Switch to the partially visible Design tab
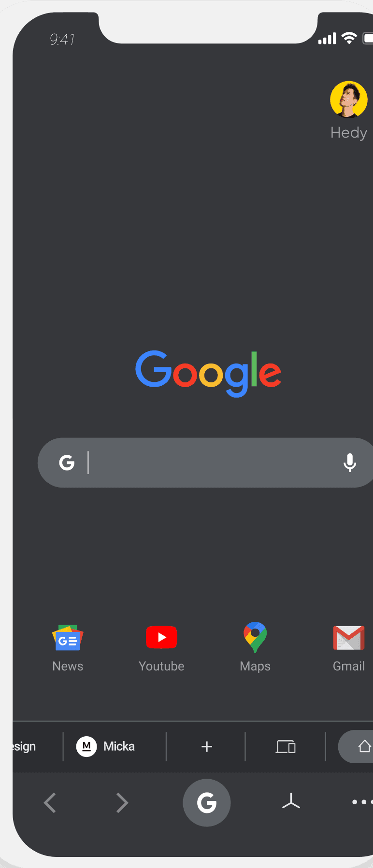The image size is (373, 868). point(24,746)
